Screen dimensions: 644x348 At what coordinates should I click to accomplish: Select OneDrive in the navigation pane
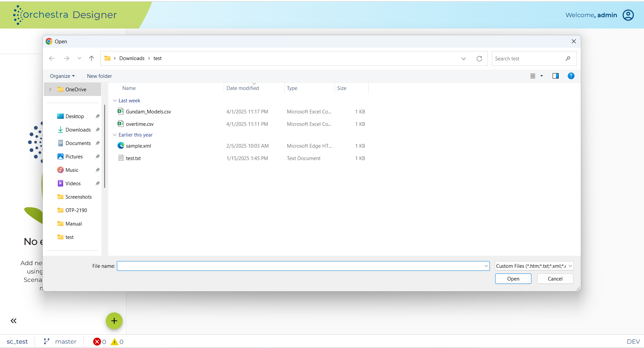72,90
